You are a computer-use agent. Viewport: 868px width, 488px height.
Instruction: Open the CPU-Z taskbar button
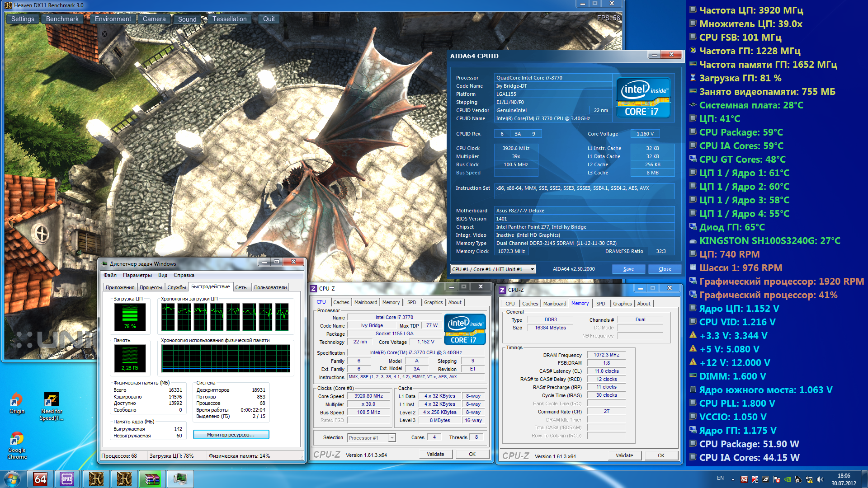coord(67,479)
